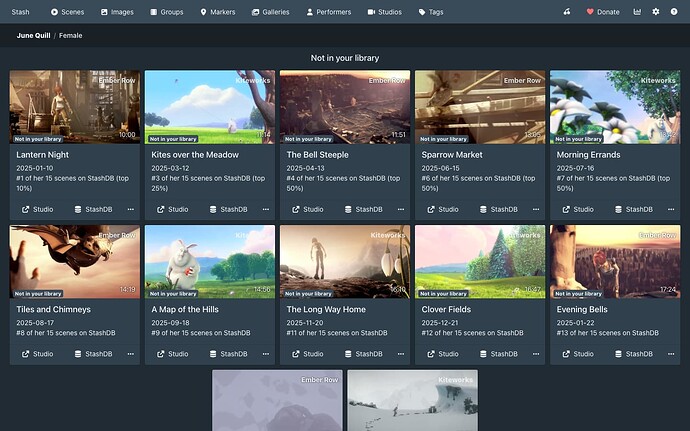Open StashDB link for Kites over the Meadow
690x431 pixels.
pyautogui.click(x=228, y=210)
